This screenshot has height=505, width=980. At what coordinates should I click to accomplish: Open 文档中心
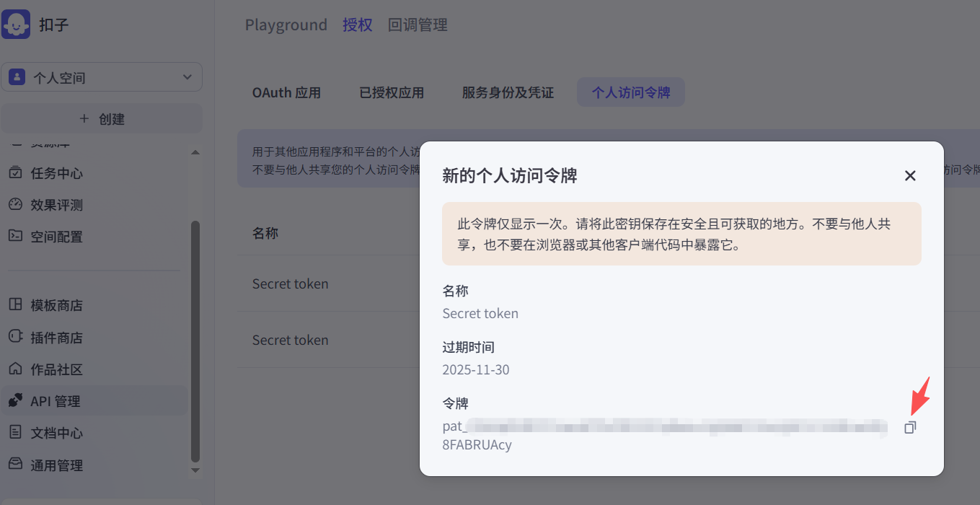point(56,433)
